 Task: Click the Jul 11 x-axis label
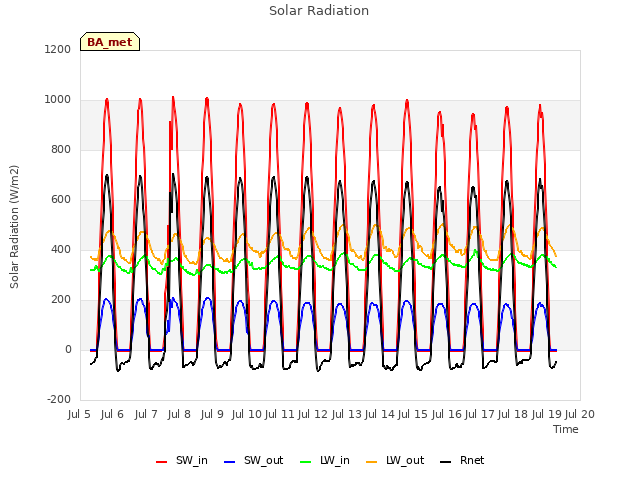tap(280, 414)
